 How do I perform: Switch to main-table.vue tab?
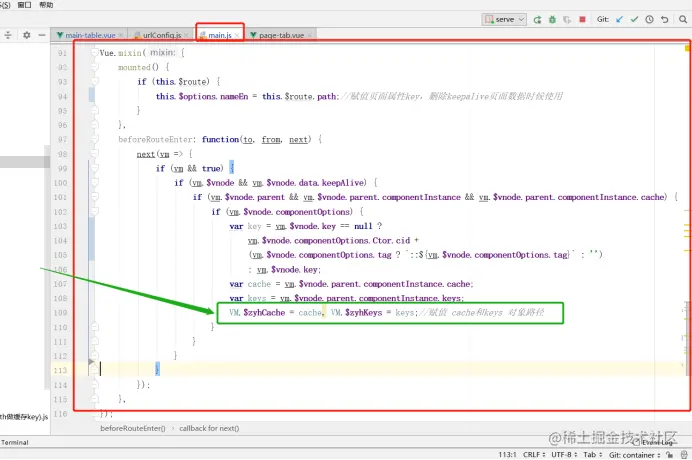[x=90, y=35]
